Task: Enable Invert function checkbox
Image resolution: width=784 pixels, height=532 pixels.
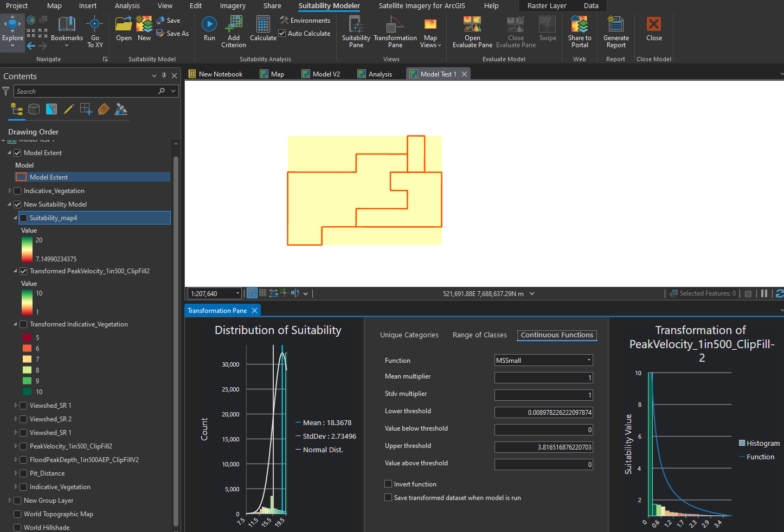Action: click(x=388, y=484)
